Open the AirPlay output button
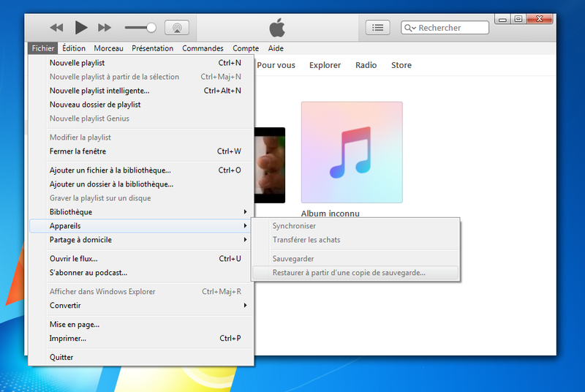 point(176,28)
